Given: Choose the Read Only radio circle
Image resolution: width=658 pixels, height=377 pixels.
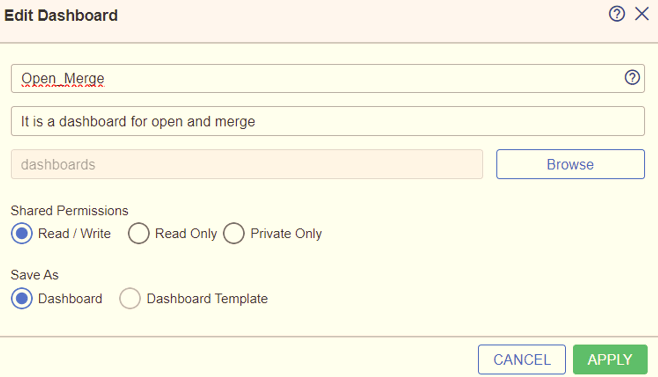Looking at the screenshot, I should (138, 233).
